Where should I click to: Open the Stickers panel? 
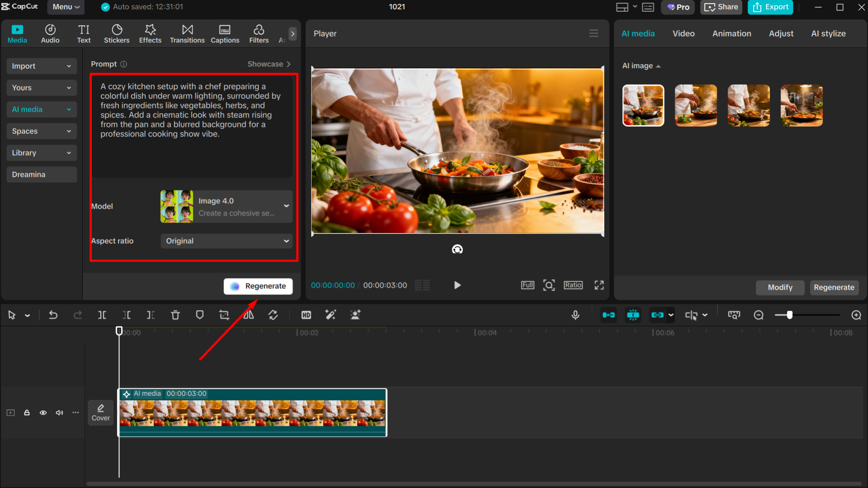click(117, 33)
